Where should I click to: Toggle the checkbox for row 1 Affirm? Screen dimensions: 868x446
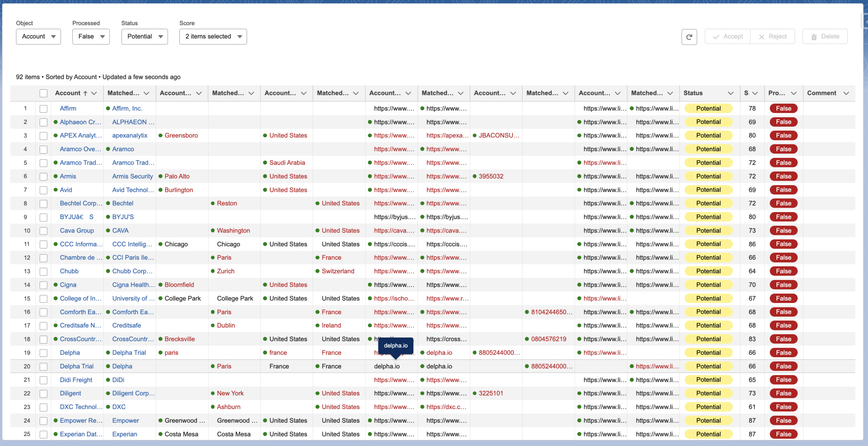pos(43,108)
